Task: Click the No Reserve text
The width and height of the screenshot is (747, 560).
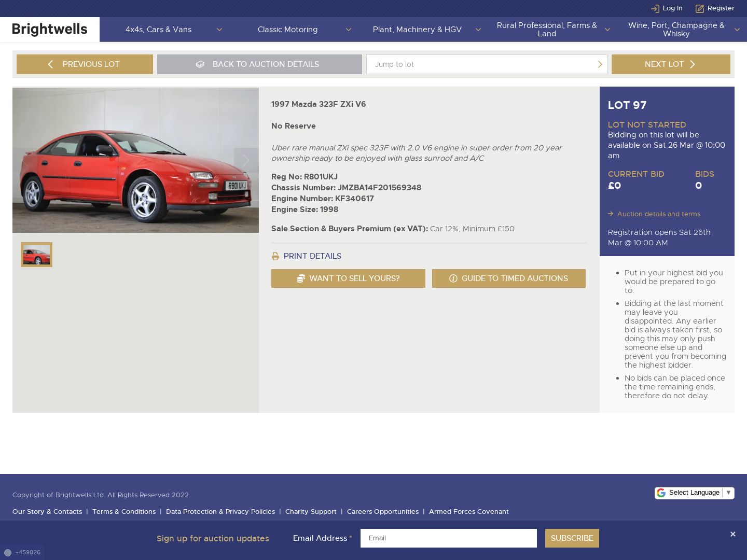Action: 294,126
